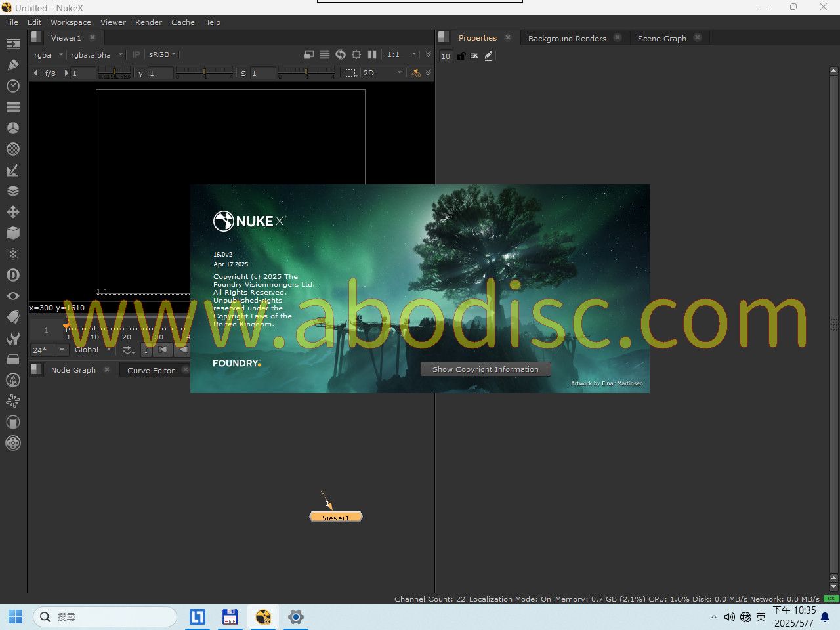Open the 24 fps dropdown arrow

[62, 350]
